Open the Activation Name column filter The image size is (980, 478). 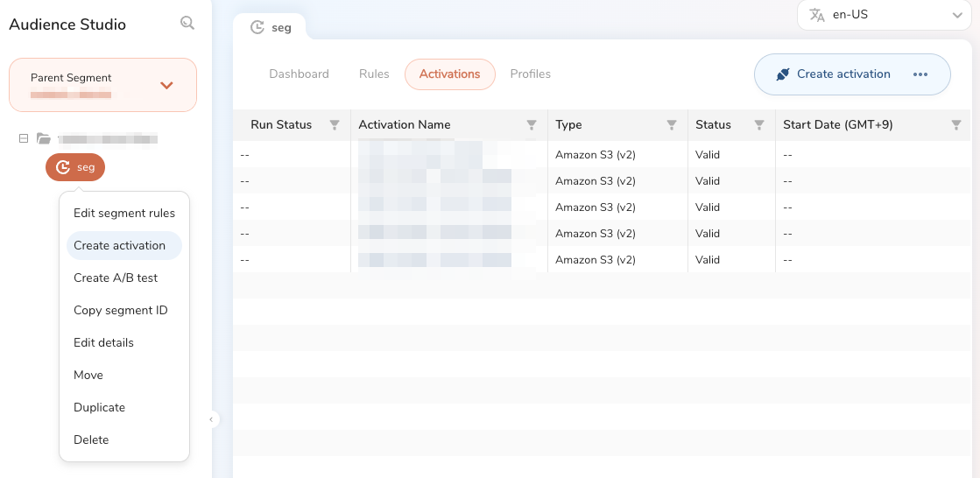(531, 125)
